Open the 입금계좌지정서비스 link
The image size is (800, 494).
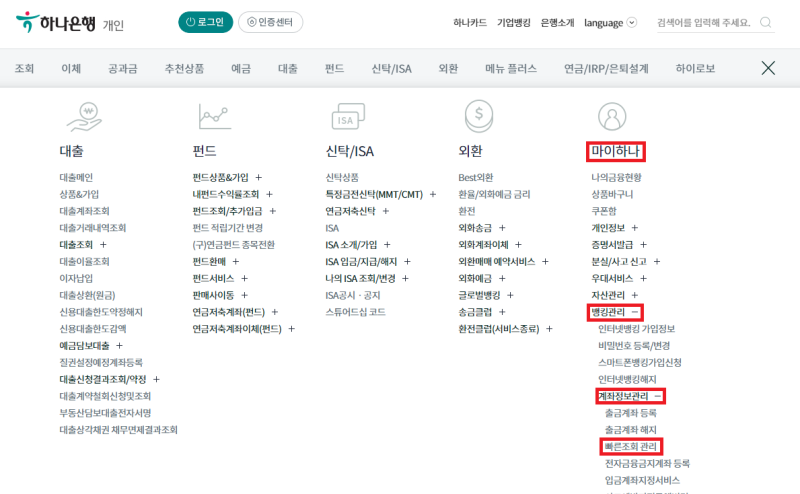(642, 480)
